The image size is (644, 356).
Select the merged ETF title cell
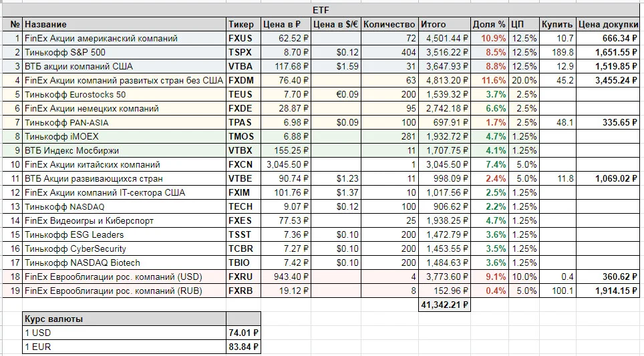(321, 10)
